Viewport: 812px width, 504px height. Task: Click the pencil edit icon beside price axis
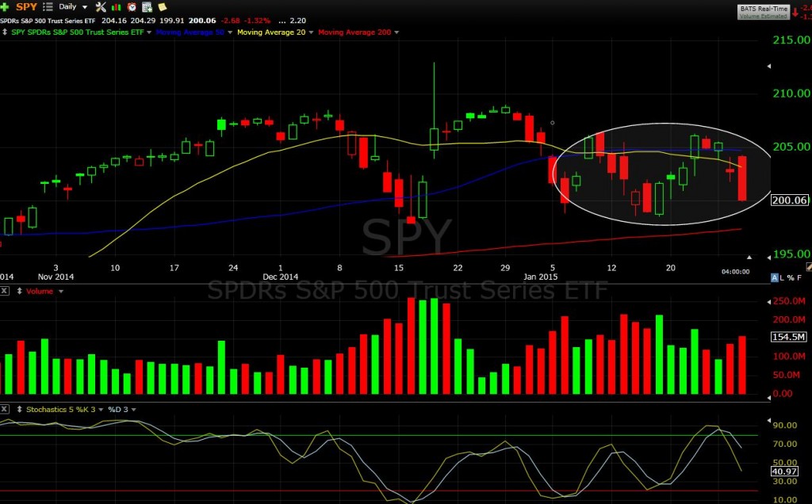(809, 266)
